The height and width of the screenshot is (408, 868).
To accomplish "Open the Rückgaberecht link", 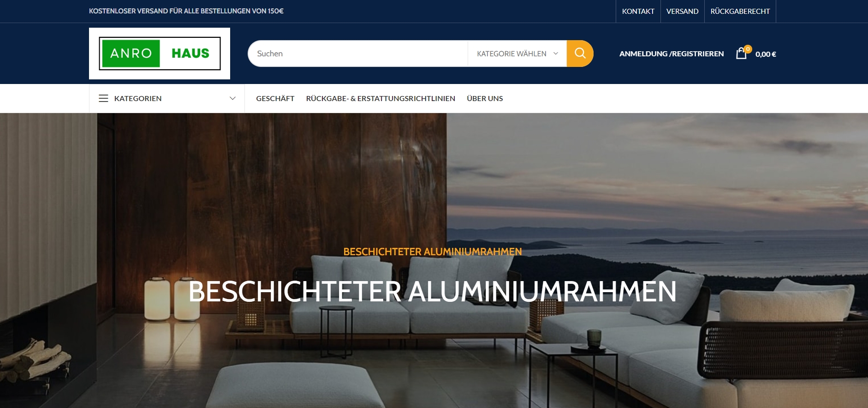I will tap(740, 11).
